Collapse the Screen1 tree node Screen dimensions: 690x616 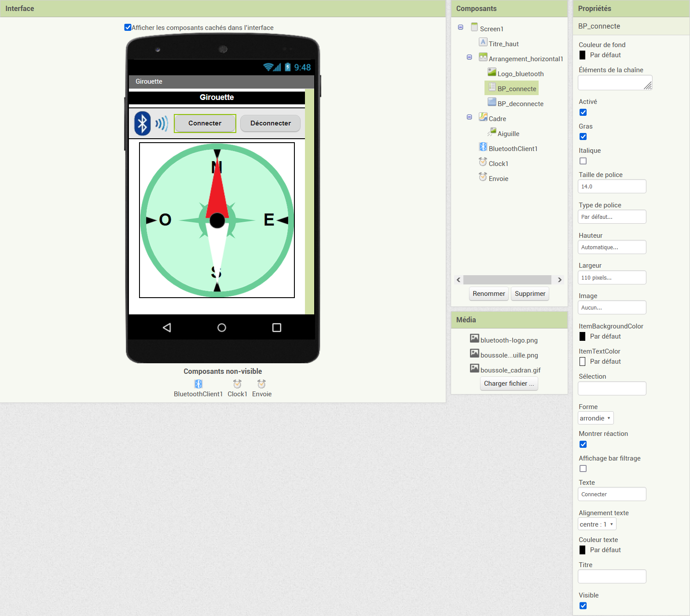461,27
